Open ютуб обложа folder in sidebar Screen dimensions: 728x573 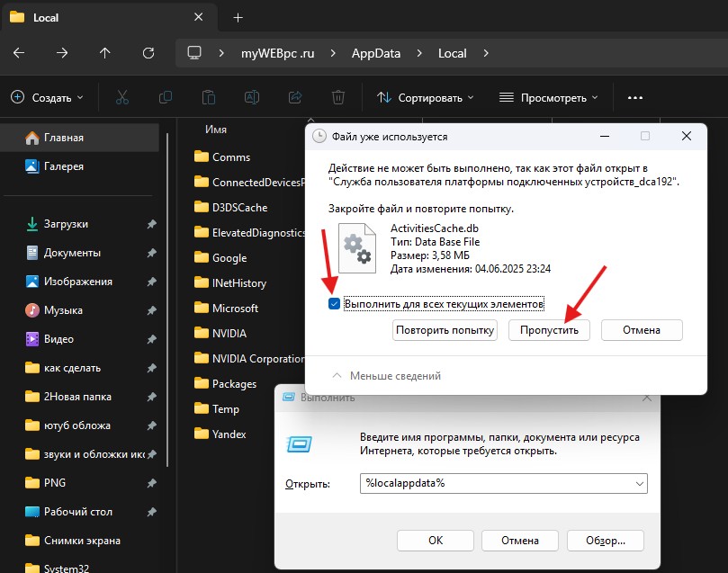coord(79,425)
